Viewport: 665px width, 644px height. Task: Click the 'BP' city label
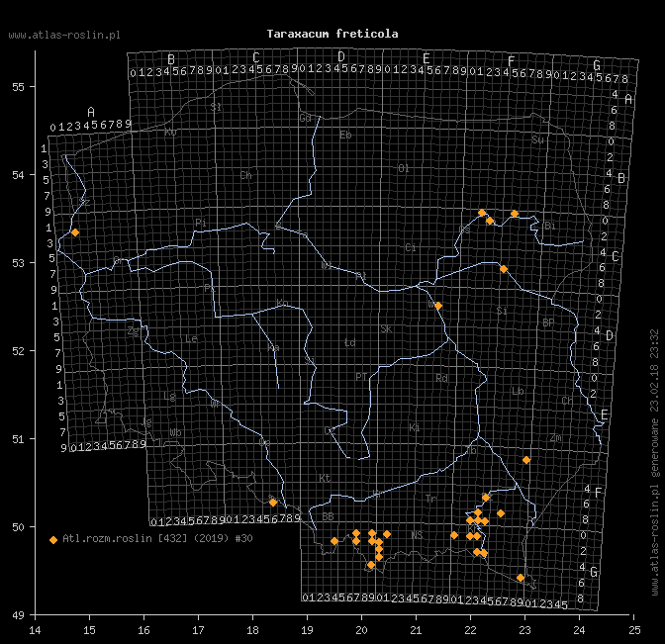548,322
